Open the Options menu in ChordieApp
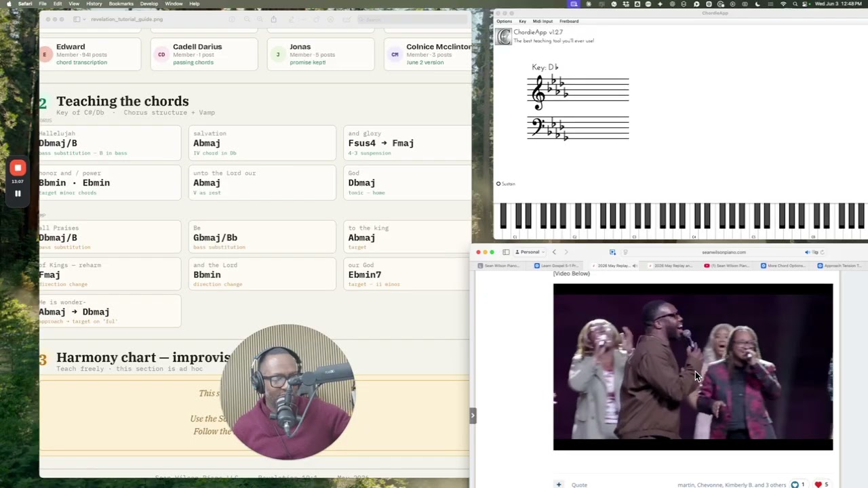 click(x=504, y=21)
